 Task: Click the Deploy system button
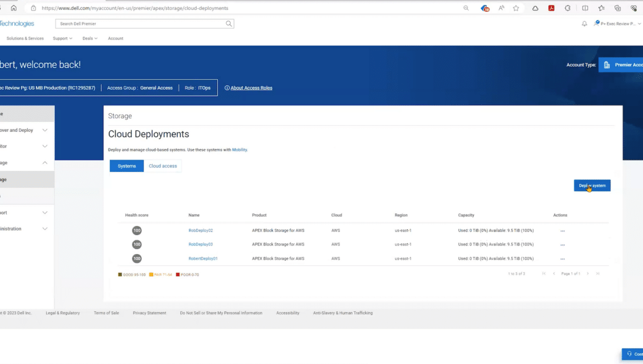coord(592,186)
